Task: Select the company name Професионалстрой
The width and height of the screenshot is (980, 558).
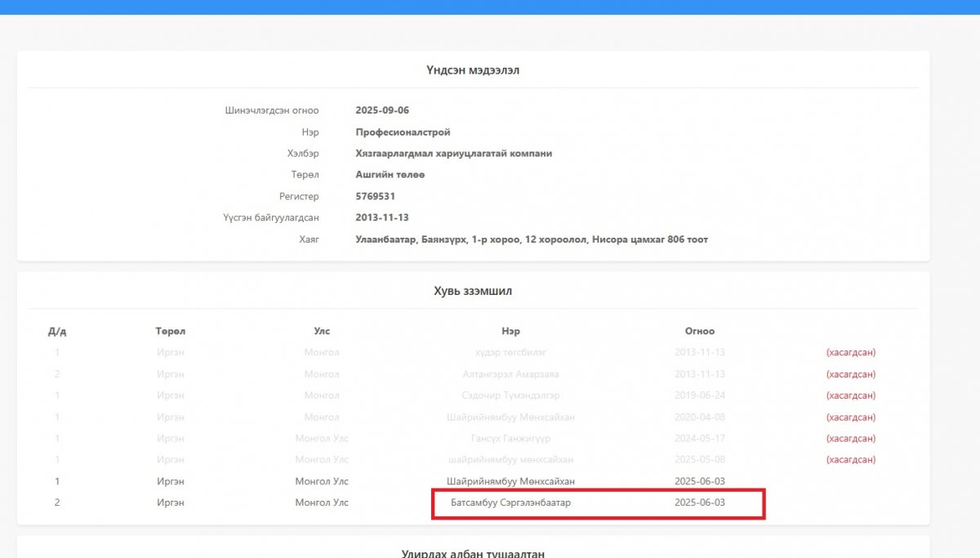Action: 403,132
